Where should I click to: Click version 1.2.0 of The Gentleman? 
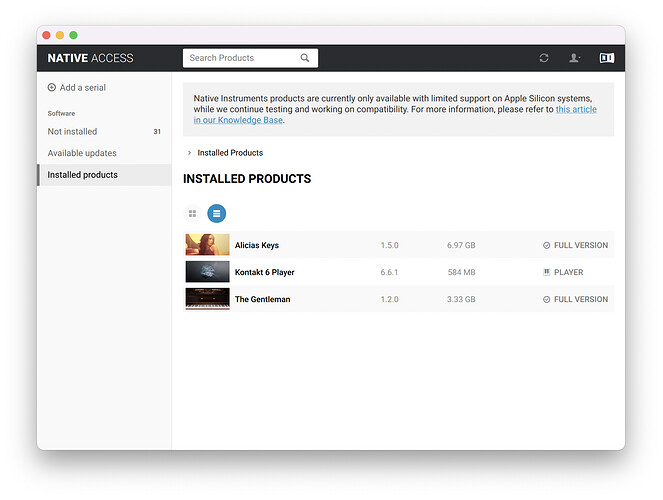coord(389,299)
